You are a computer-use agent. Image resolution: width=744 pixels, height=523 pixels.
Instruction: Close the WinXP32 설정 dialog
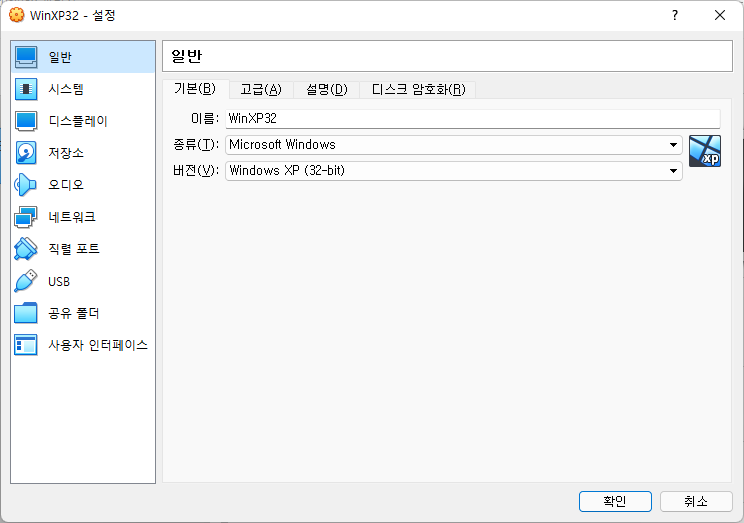coord(720,15)
